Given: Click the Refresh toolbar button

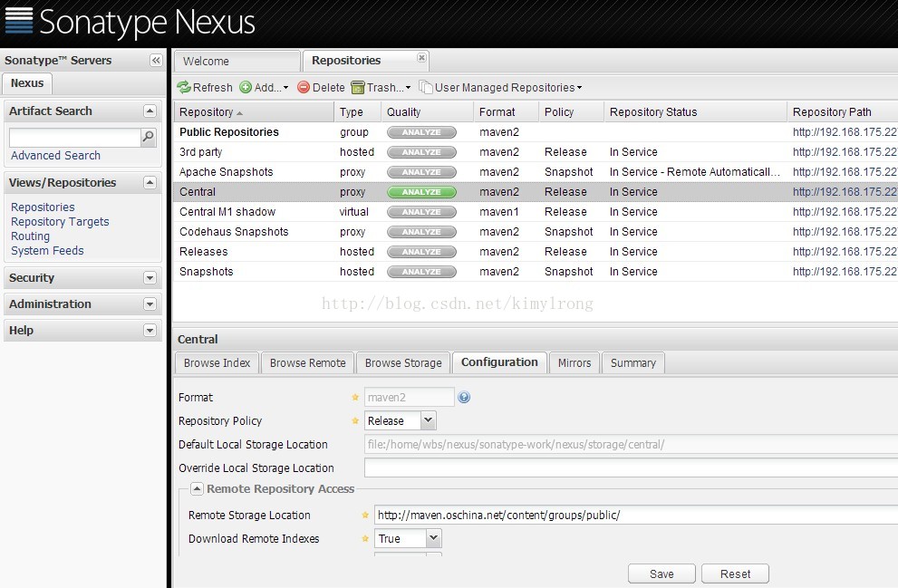Looking at the screenshot, I should (205, 88).
